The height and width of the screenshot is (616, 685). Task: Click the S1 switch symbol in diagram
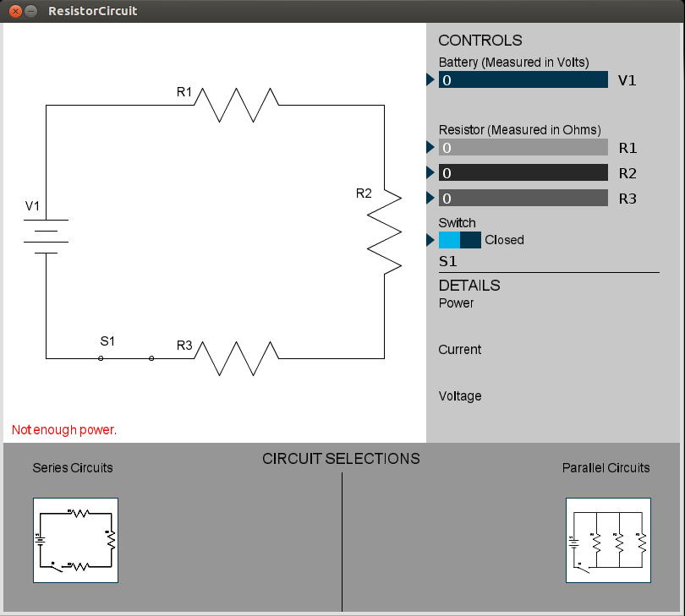point(126,358)
